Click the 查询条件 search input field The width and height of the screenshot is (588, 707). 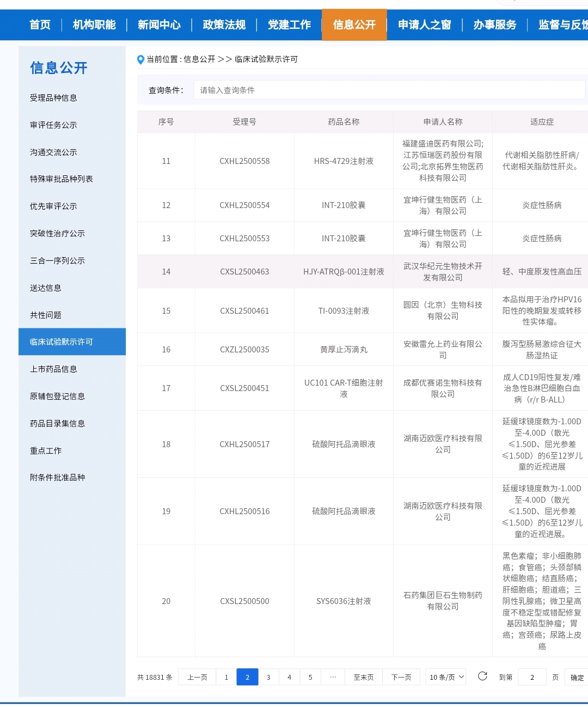pos(389,90)
